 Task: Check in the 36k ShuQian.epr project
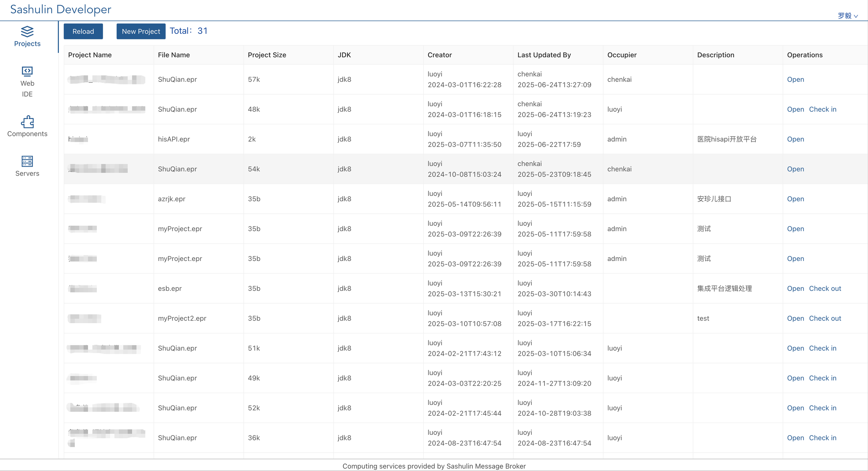coord(823,438)
